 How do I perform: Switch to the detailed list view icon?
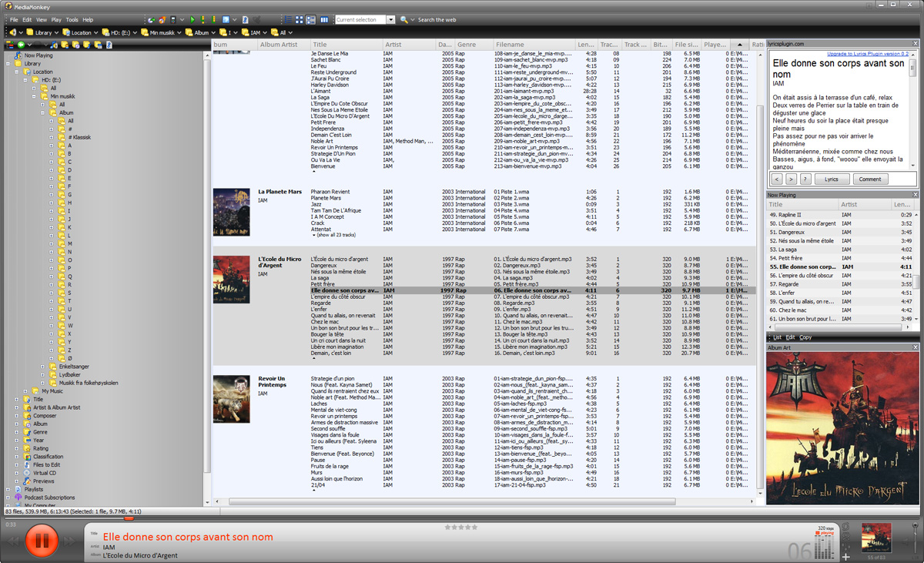pyautogui.click(x=288, y=20)
